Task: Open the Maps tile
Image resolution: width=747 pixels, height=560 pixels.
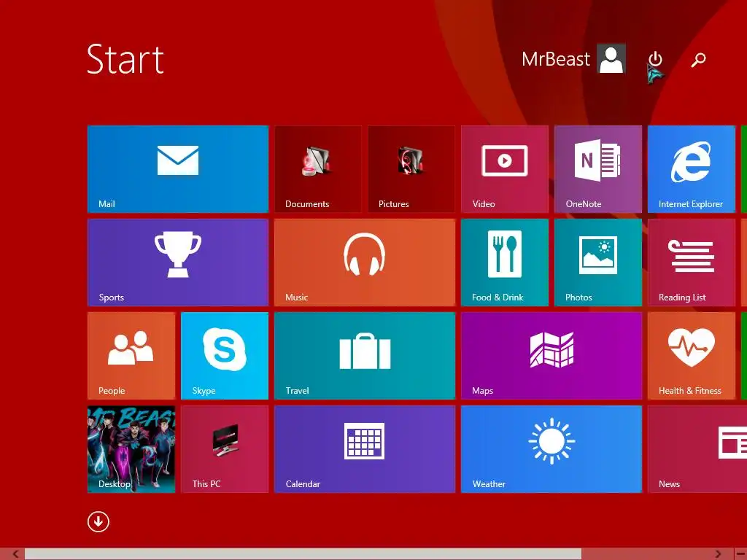Action: (551, 356)
